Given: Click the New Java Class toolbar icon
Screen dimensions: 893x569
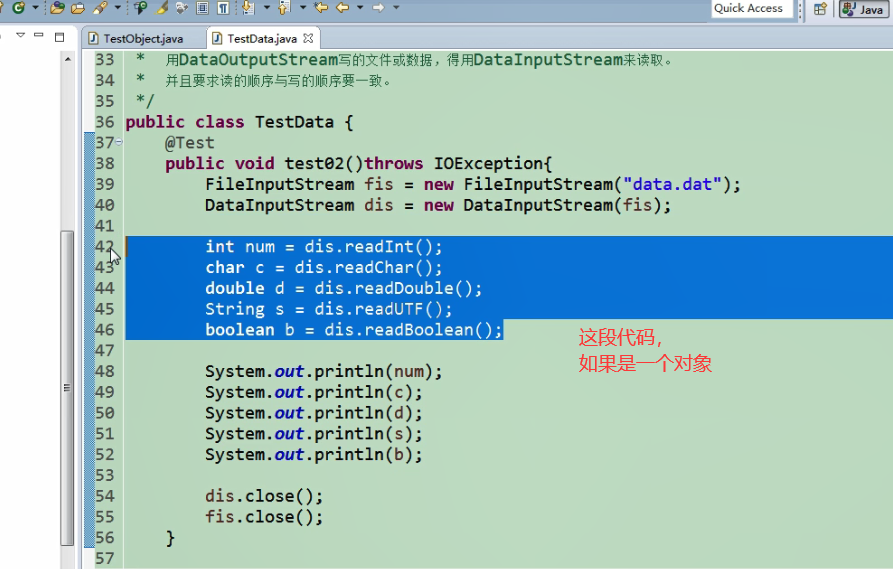Looking at the screenshot, I should pos(19,7).
